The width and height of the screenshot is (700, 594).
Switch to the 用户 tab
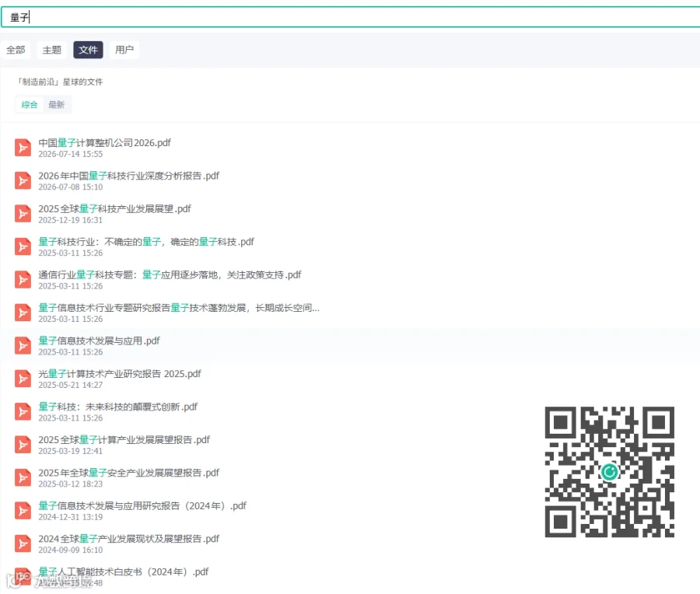point(124,50)
